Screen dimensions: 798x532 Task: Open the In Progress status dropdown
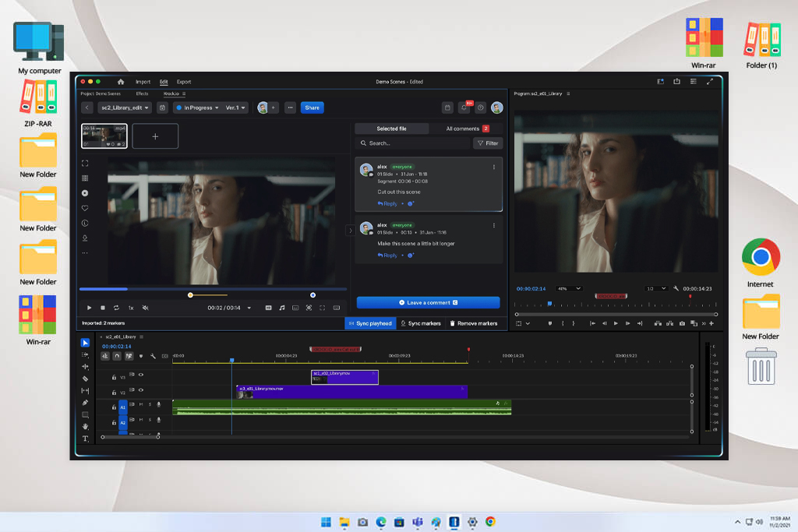tap(197, 107)
